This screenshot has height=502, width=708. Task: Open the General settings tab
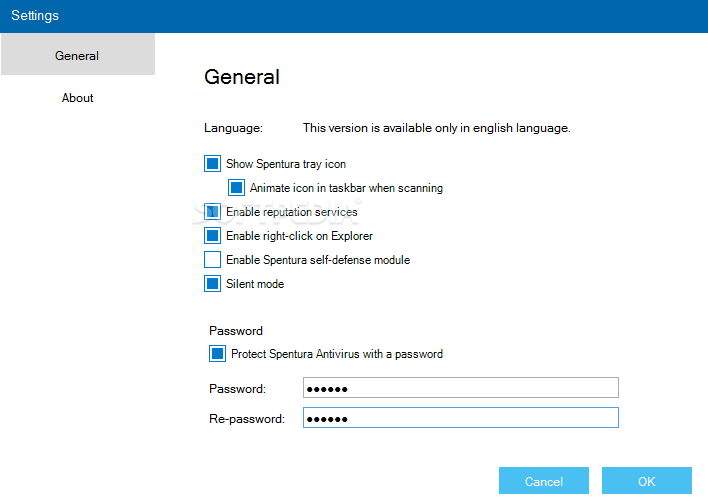[78, 55]
